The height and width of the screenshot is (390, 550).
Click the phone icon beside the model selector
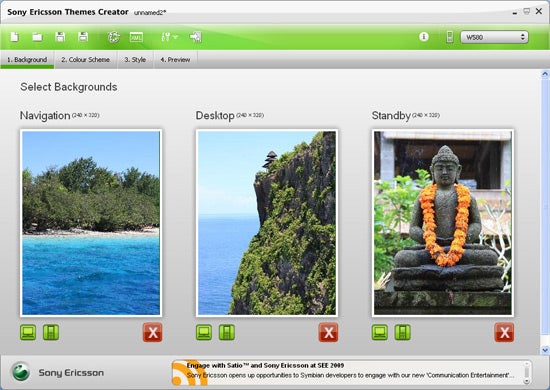tap(450, 37)
